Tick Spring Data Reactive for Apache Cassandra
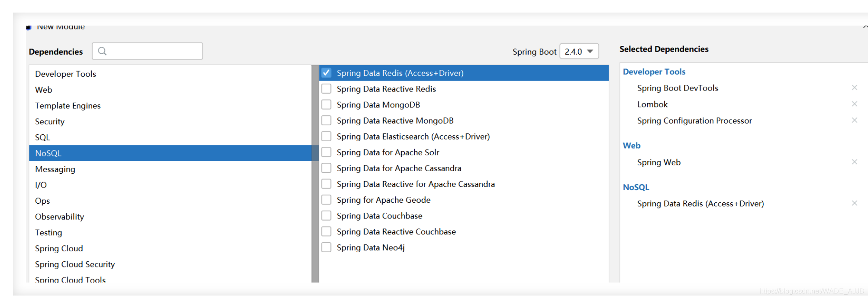 [326, 184]
